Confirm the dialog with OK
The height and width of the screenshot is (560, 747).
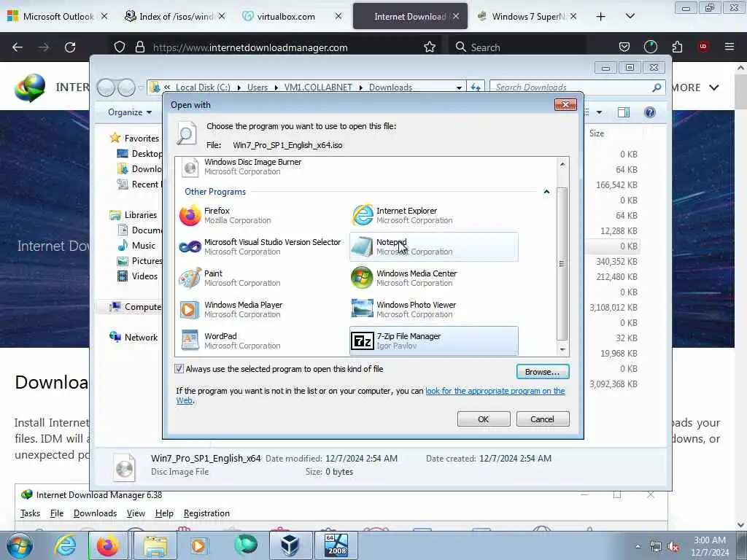484,419
